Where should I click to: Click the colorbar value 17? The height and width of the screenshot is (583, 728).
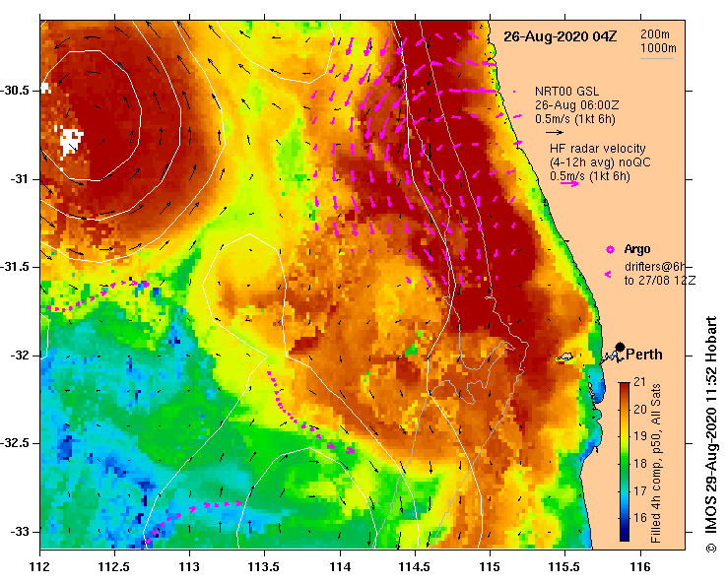[640, 490]
